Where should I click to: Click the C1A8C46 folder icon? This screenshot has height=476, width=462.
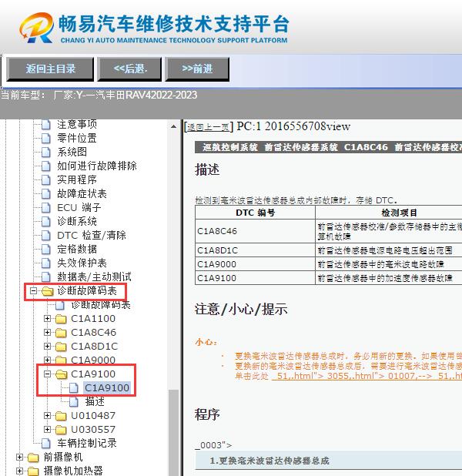[x=62, y=333]
